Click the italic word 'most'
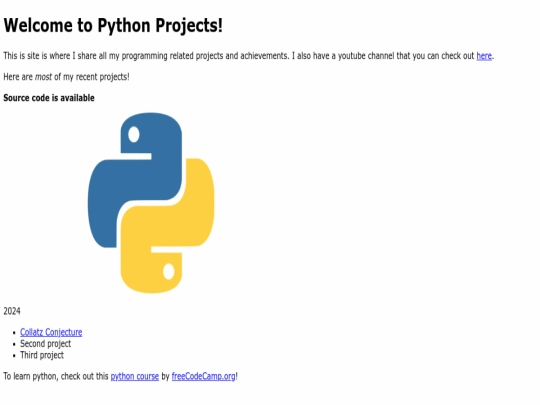540x405 pixels. (x=43, y=77)
